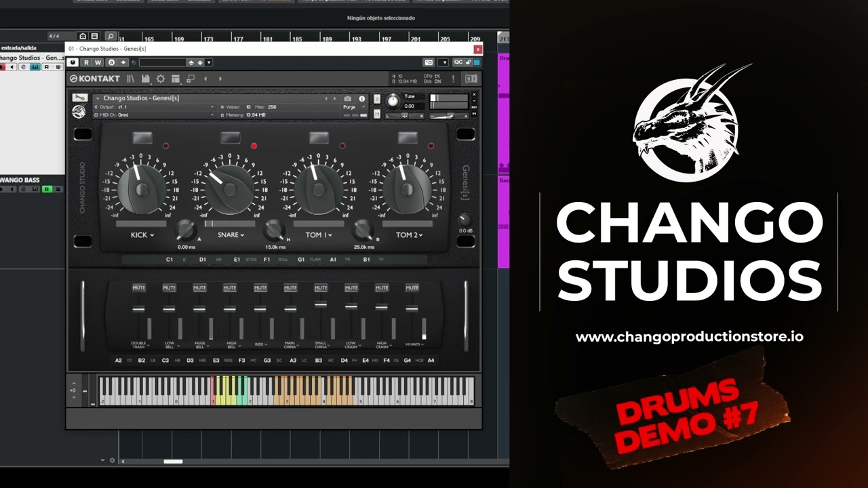This screenshot has width=868, height=488.
Task: Open Kontakt workspace layout icon
Action: pyautogui.click(x=176, y=79)
